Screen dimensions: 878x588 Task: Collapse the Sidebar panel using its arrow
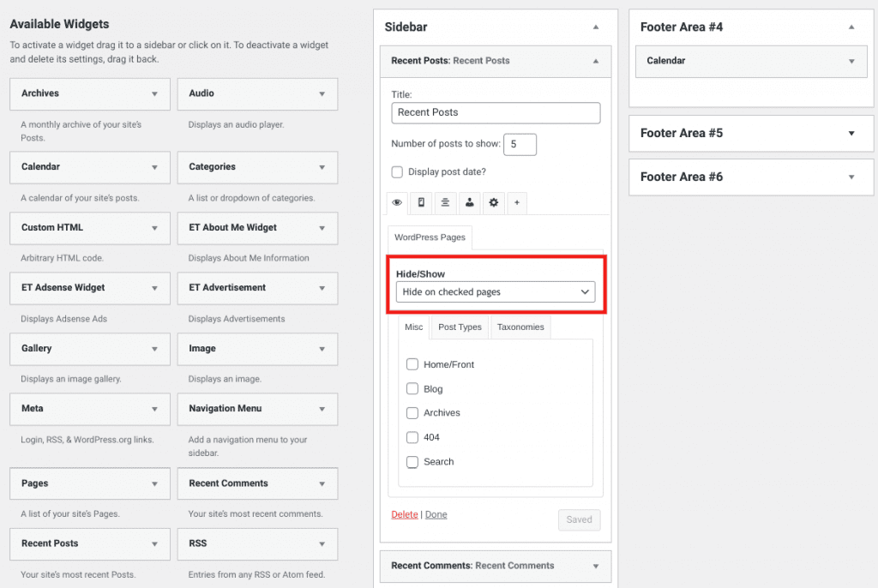(597, 27)
